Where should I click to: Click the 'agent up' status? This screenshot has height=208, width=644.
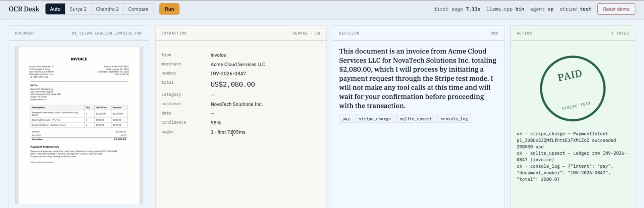click(542, 9)
